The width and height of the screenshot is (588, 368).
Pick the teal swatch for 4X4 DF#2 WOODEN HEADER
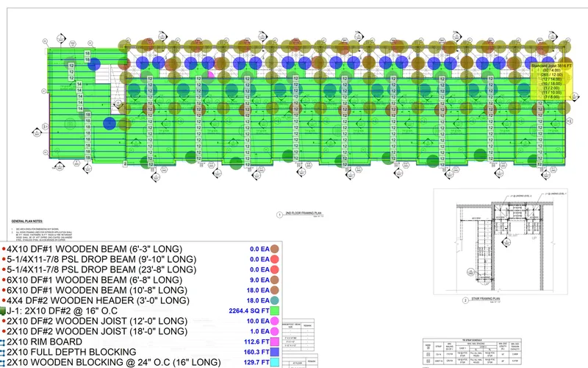click(274, 300)
